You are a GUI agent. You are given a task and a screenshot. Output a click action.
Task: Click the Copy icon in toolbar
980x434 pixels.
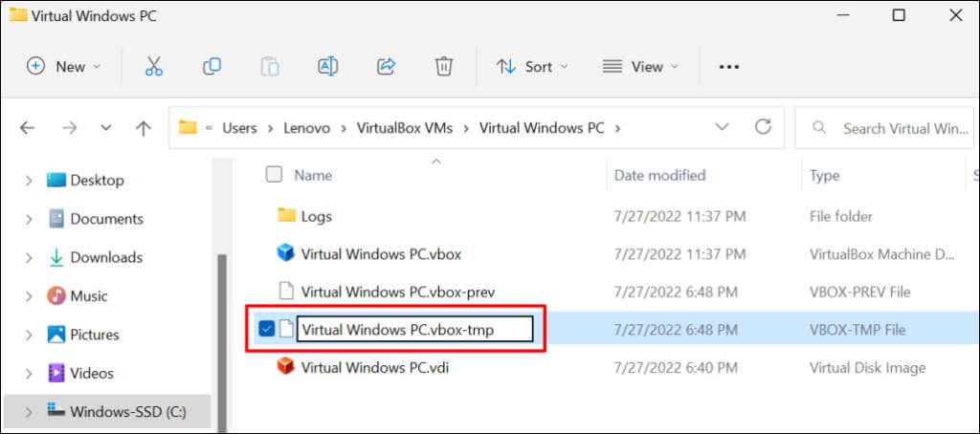pos(212,66)
